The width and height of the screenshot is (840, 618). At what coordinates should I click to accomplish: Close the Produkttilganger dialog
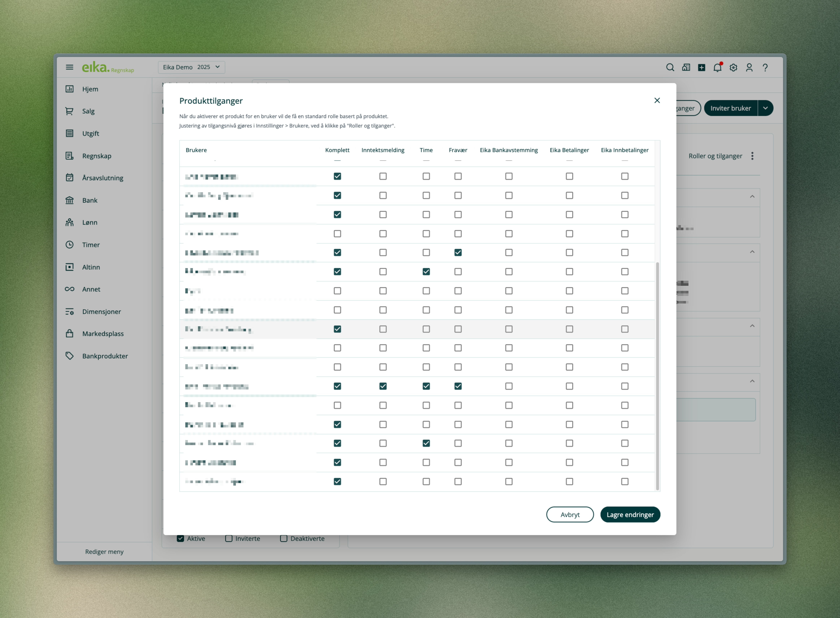coord(657,100)
